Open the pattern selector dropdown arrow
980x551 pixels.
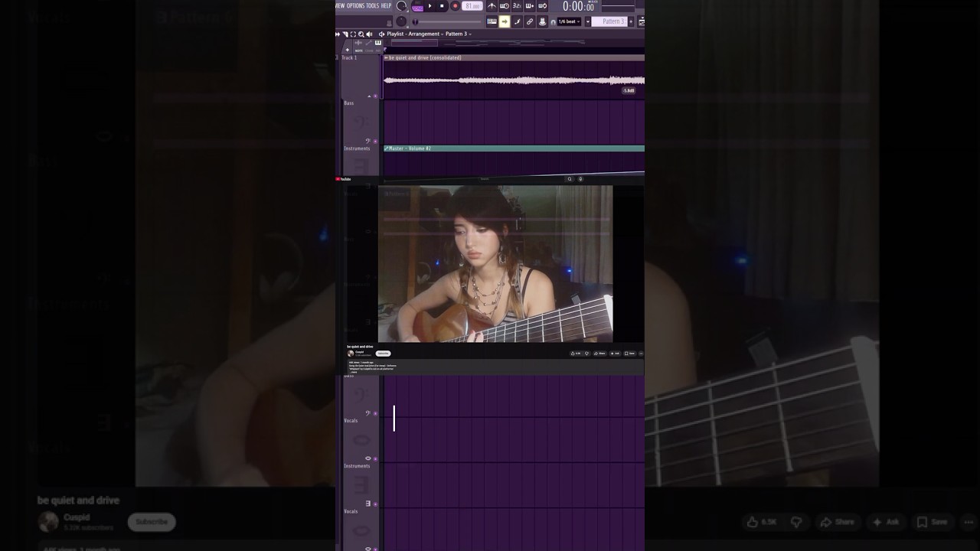coord(588,21)
